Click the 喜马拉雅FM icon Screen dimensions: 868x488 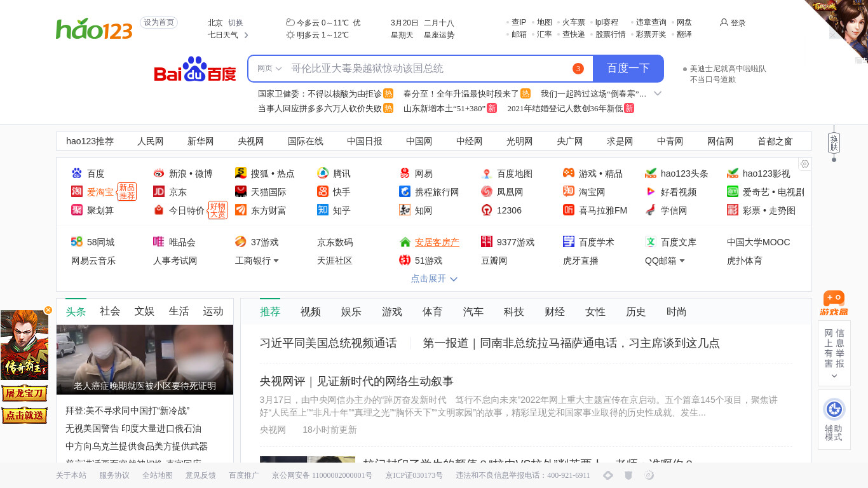coord(569,210)
